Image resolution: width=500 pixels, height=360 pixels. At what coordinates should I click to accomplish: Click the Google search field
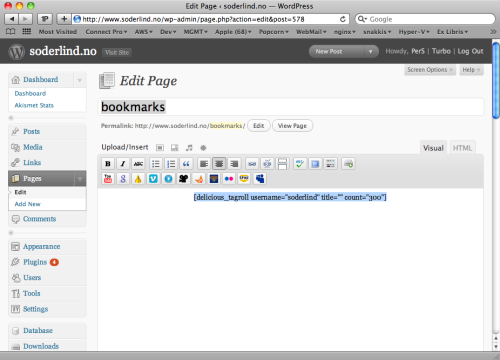tap(426, 19)
